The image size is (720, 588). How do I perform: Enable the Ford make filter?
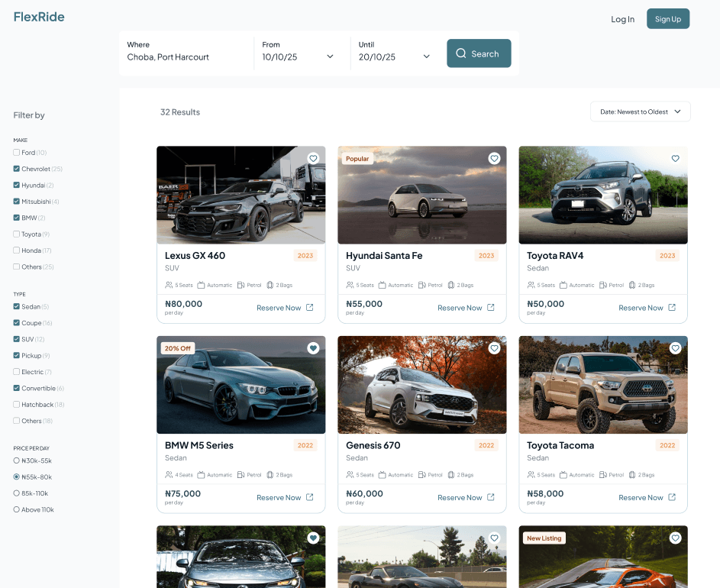[x=16, y=152]
